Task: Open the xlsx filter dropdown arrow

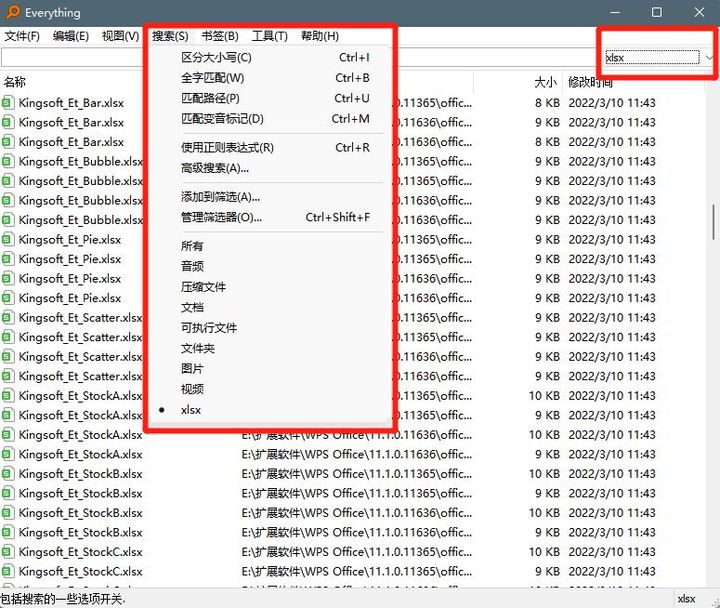Action: (x=709, y=58)
